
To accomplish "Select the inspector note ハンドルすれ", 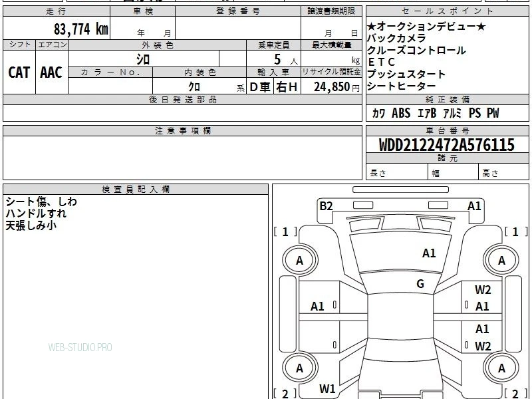I will pyautogui.click(x=36, y=213).
